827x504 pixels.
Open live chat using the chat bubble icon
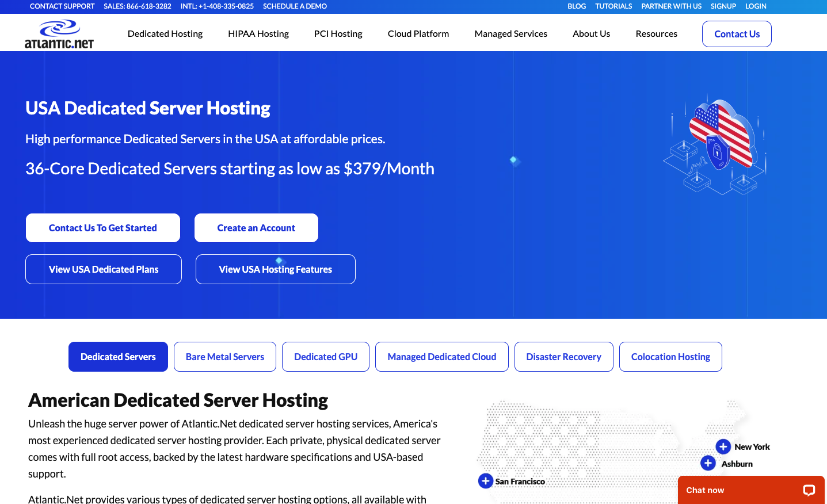(x=809, y=490)
